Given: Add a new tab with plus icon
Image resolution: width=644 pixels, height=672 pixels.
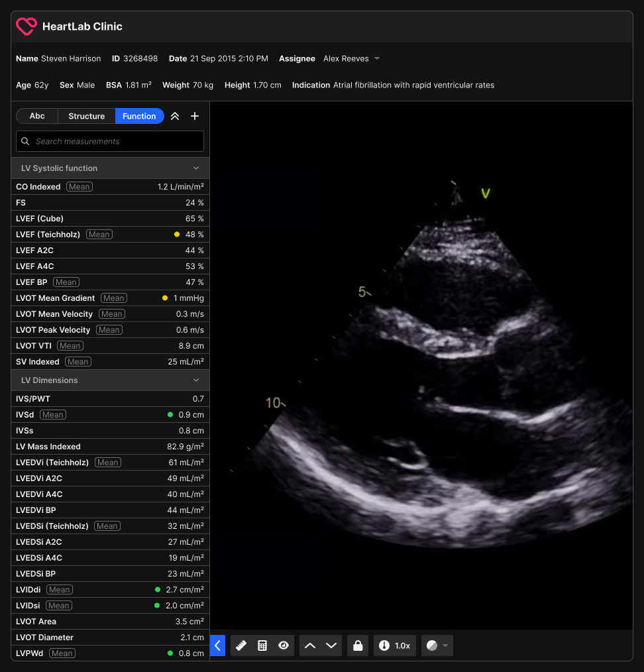Looking at the screenshot, I should click(195, 116).
